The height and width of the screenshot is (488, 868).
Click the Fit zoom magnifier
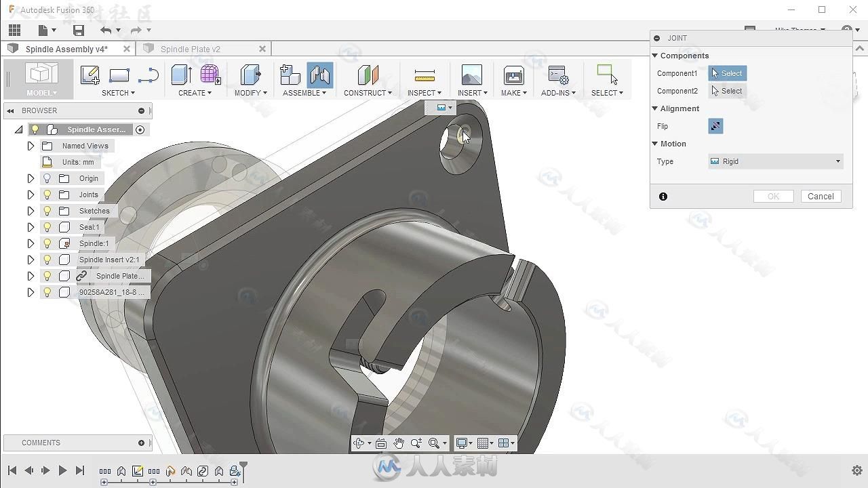coord(434,443)
